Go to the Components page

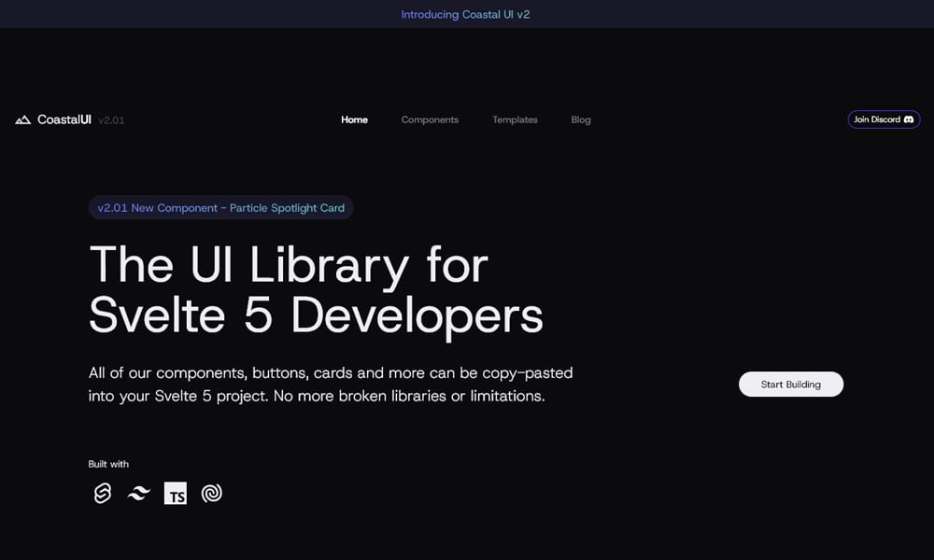pos(430,119)
